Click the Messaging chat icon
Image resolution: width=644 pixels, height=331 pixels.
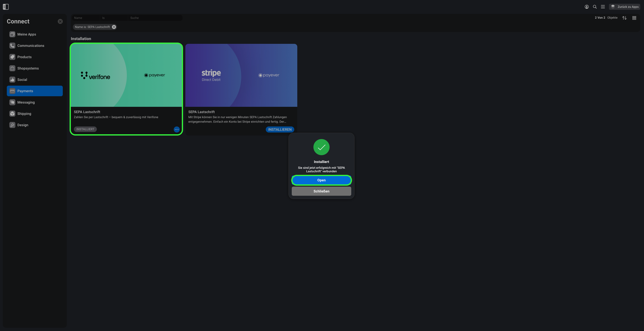pyautogui.click(x=12, y=102)
